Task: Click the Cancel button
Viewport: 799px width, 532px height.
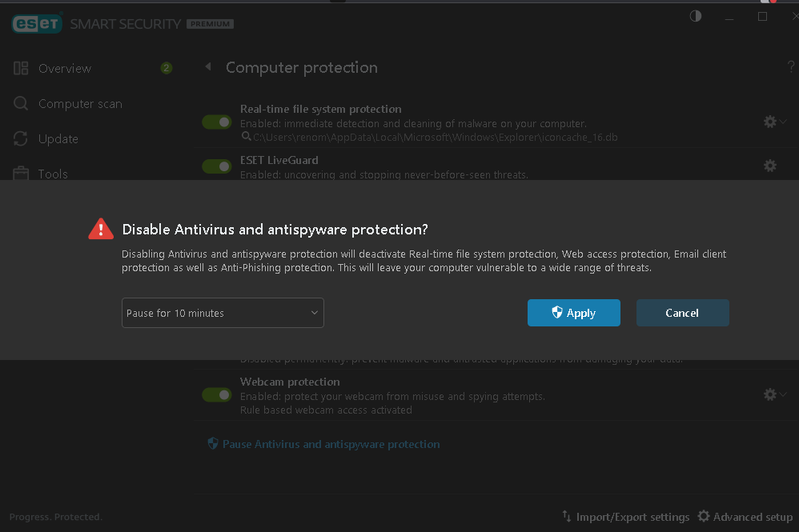Action: click(x=682, y=313)
